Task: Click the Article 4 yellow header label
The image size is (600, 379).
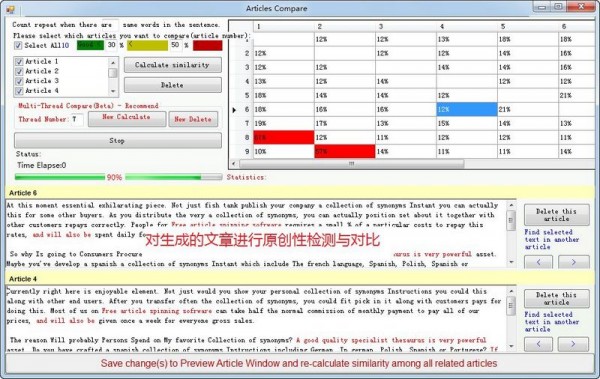Action: pyautogui.click(x=23, y=279)
